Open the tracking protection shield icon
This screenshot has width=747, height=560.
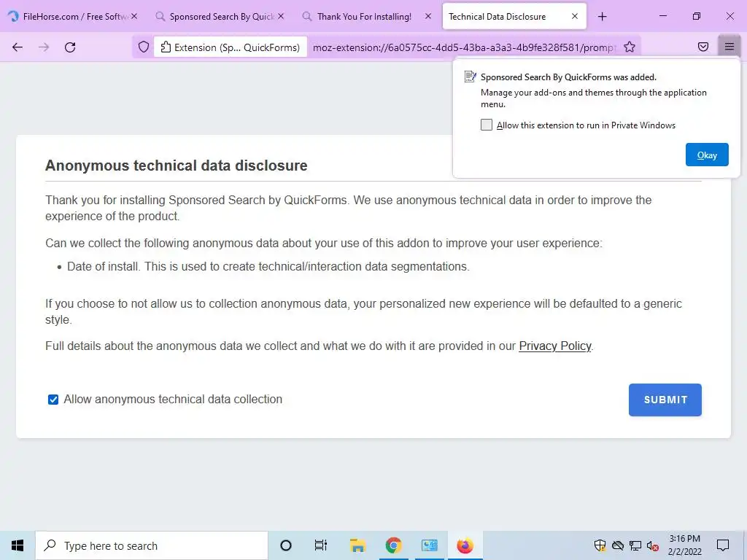(x=144, y=47)
